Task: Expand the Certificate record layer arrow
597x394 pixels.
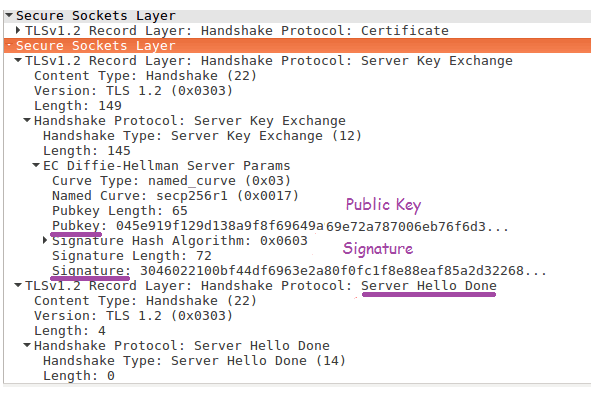Action: [x=18, y=30]
